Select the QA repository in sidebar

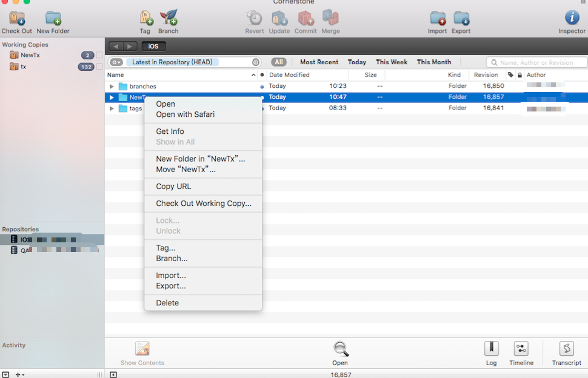[x=52, y=250]
